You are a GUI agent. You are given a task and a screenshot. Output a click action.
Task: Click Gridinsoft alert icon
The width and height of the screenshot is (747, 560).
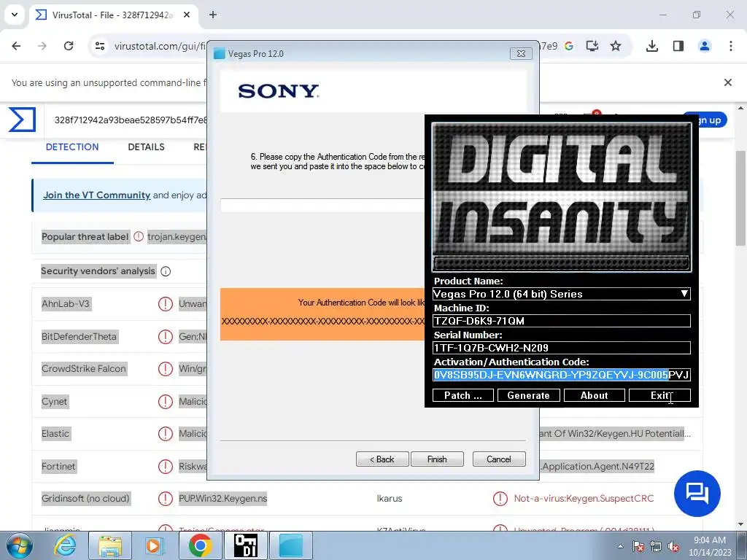166,499
